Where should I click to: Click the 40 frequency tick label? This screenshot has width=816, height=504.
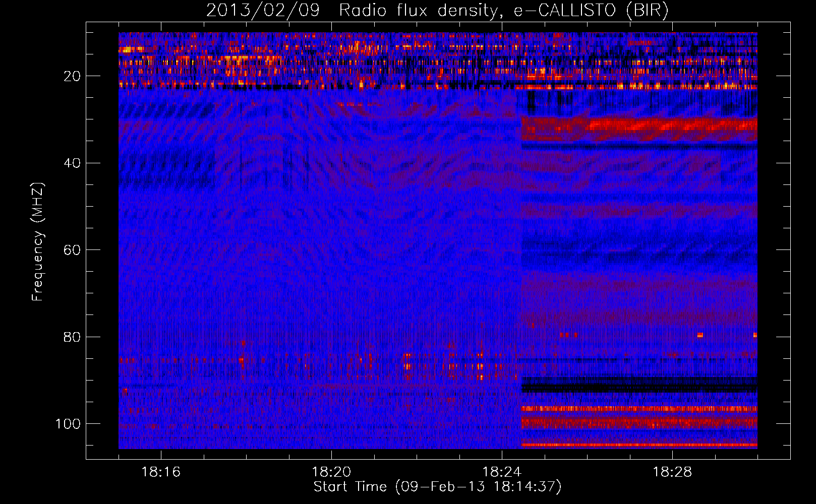click(x=72, y=163)
